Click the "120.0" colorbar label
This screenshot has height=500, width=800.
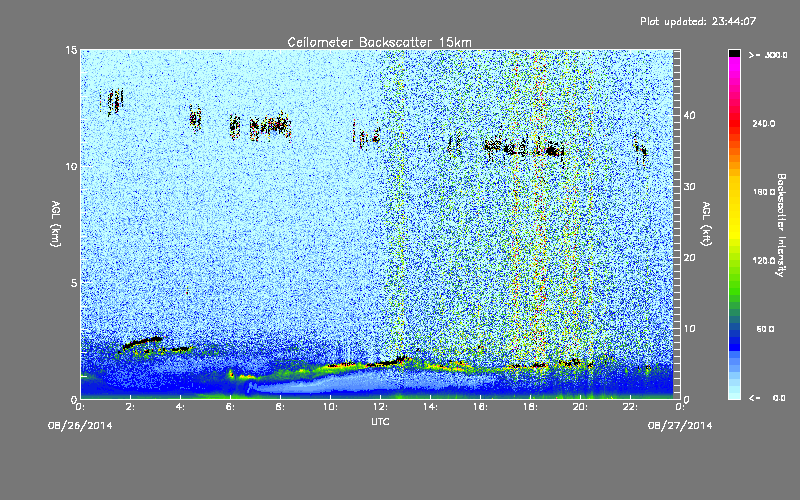point(764,261)
